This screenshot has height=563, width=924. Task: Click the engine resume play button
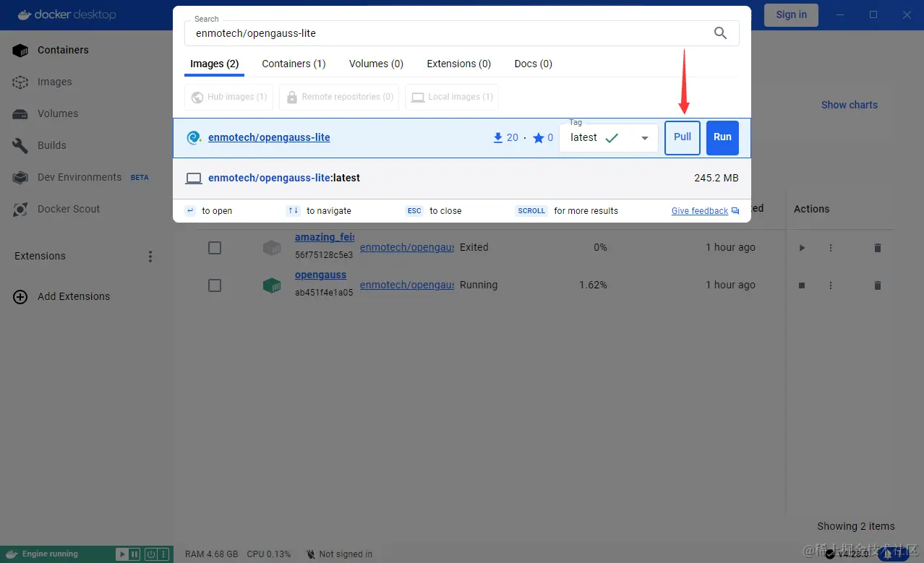[122, 554]
